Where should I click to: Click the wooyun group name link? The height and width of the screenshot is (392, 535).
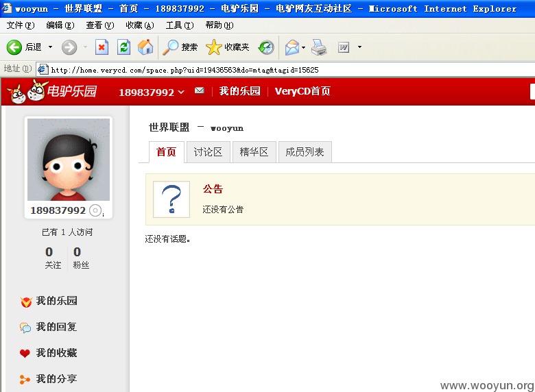pos(227,129)
